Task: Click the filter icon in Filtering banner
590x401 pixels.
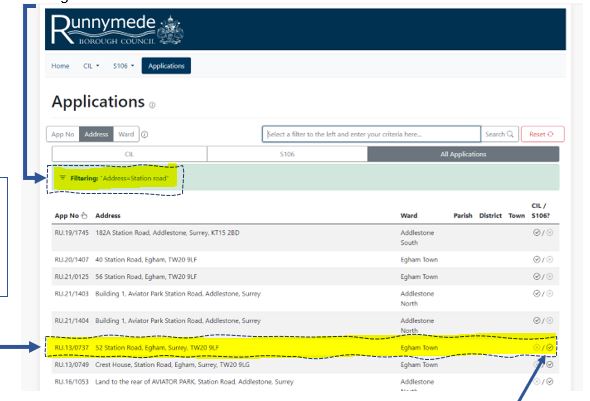Action: coord(62,178)
